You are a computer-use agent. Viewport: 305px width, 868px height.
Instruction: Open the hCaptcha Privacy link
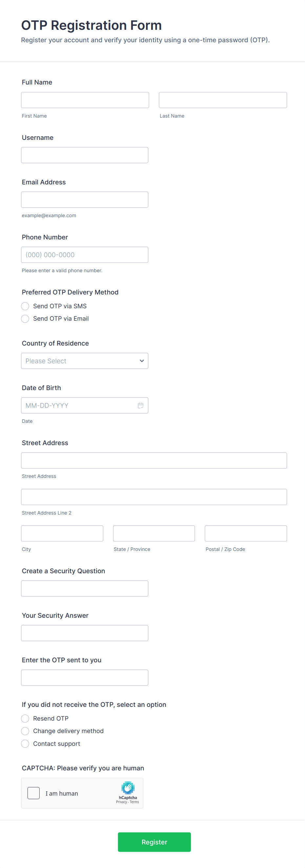coord(121,802)
